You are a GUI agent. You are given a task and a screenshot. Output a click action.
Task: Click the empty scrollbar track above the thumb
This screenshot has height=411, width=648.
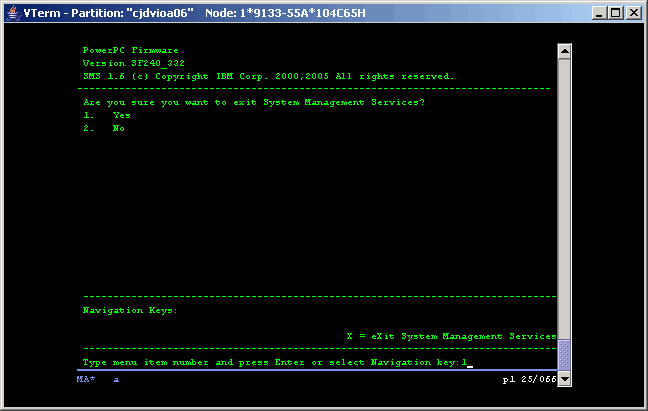point(564,200)
